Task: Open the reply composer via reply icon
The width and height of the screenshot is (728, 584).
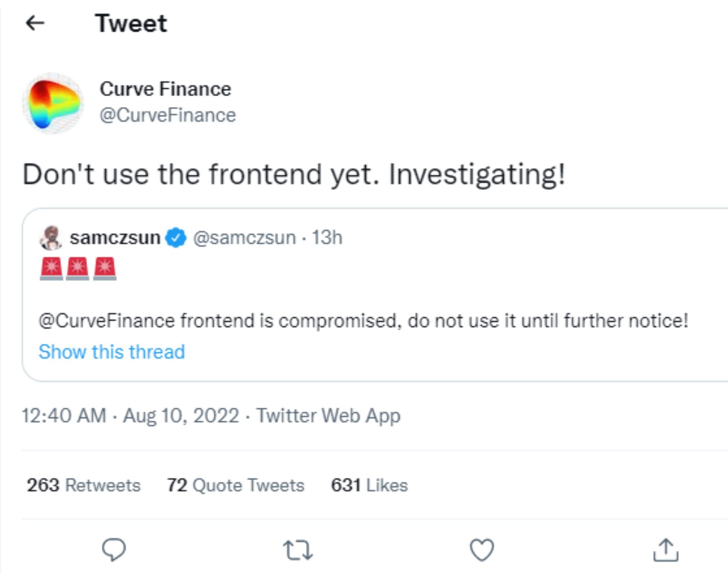Action: [x=114, y=551]
